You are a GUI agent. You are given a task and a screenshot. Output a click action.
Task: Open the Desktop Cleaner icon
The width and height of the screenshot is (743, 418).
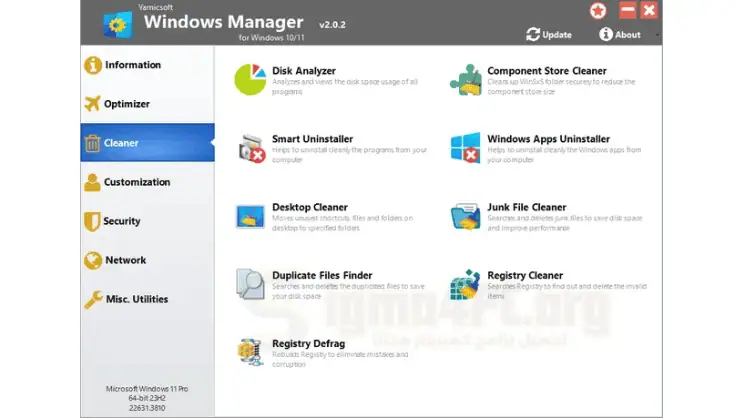click(x=250, y=217)
